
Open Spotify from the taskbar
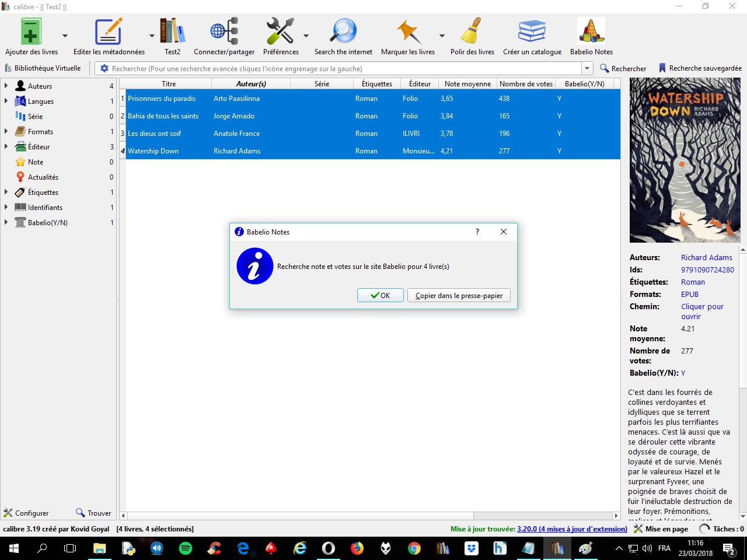(x=186, y=548)
